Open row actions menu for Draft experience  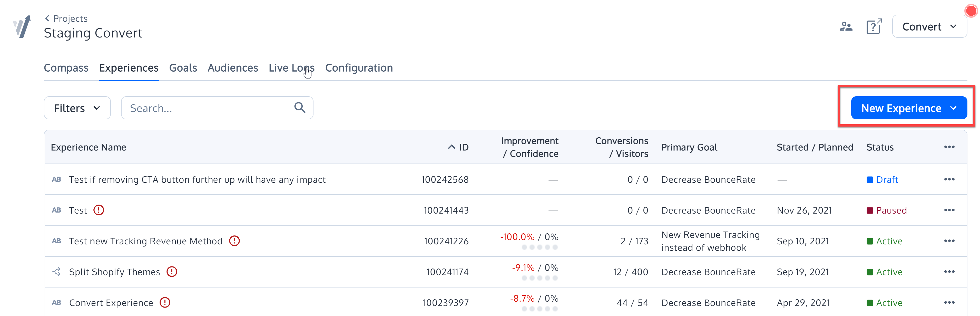[949, 179]
